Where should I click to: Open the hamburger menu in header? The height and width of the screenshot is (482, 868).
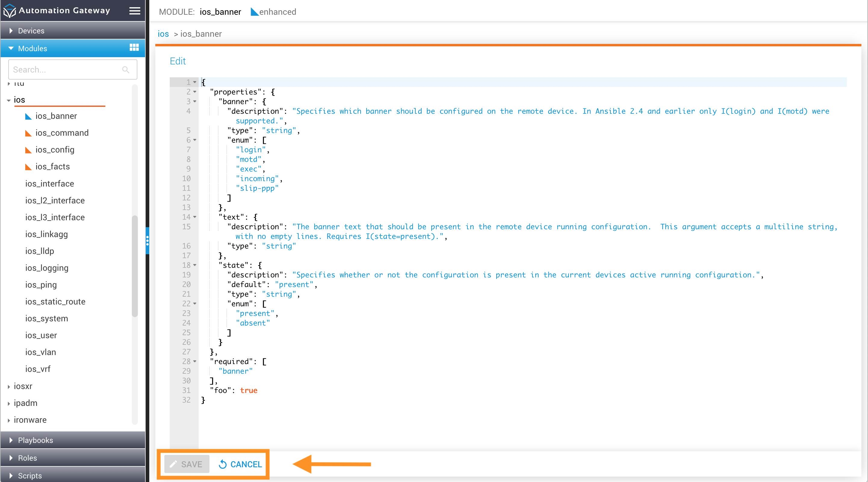coord(135,11)
